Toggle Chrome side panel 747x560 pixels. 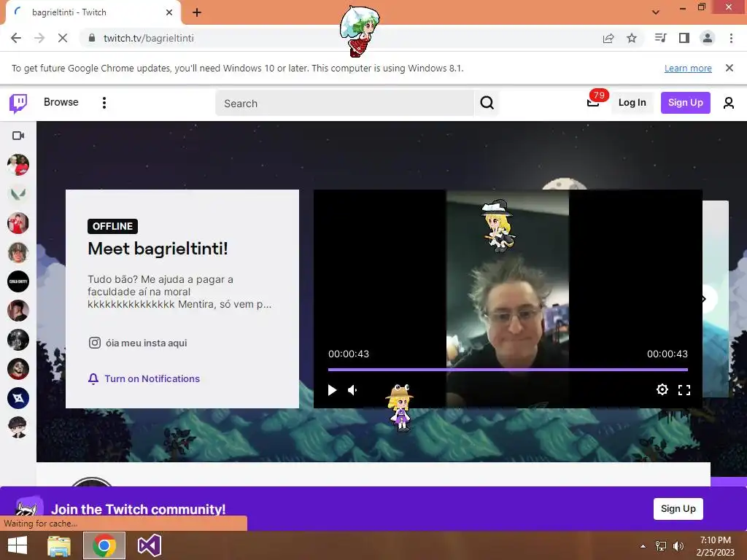coord(684,38)
